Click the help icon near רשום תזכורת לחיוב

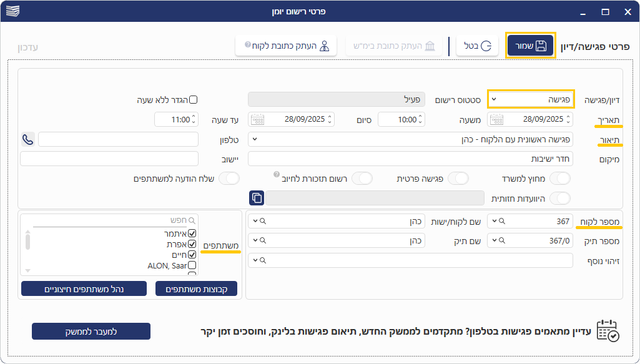tap(275, 175)
